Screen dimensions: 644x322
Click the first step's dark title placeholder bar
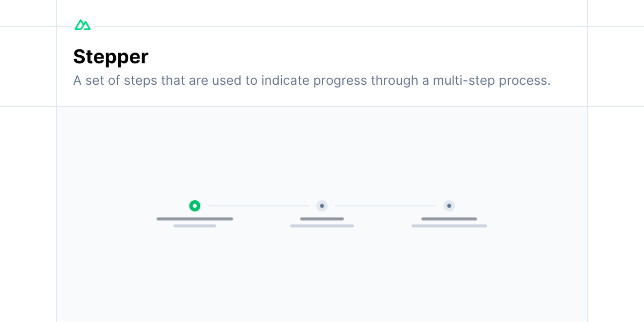195,219
